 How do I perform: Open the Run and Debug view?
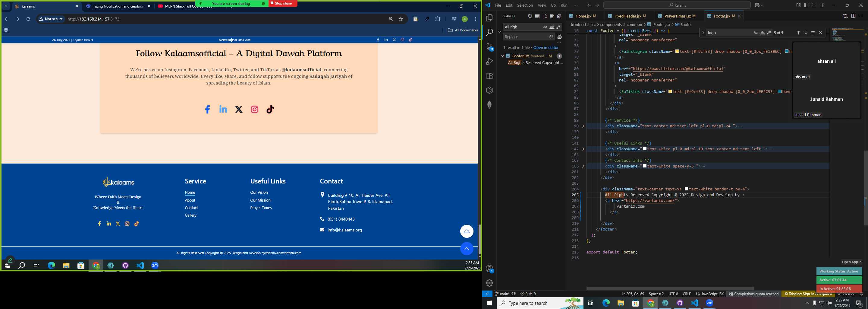[489, 61]
